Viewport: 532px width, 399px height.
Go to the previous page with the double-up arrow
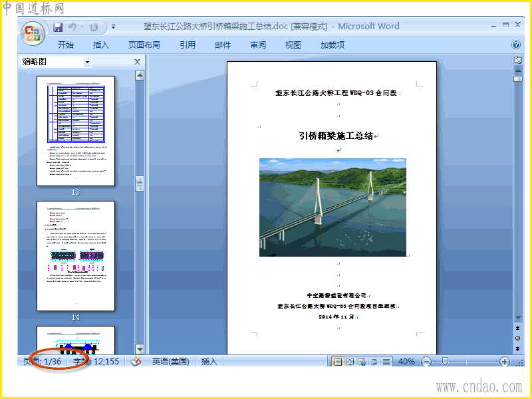coord(518,328)
